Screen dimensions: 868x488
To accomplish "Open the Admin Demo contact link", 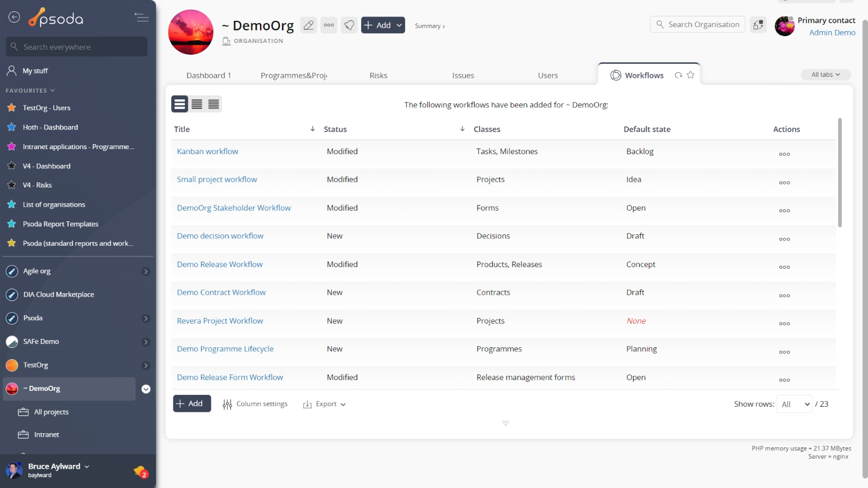I will (x=832, y=32).
